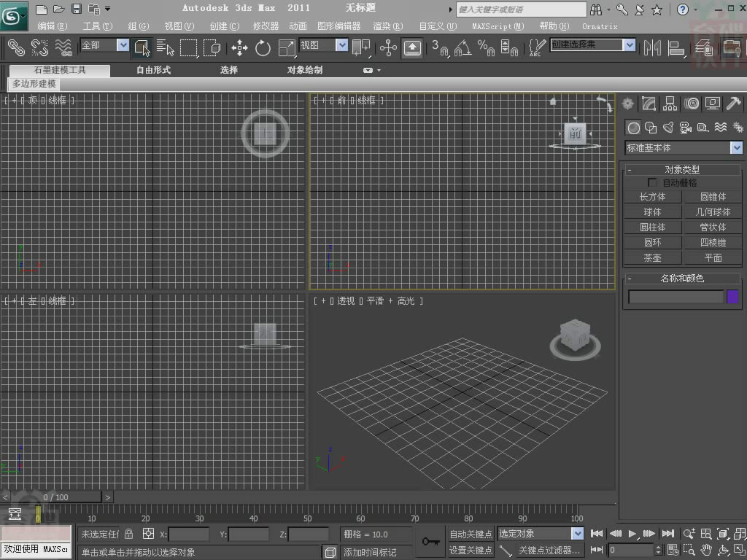The image size is (747, 560).
Task: Toggle Angle Snap button
Action: [462, 47]
